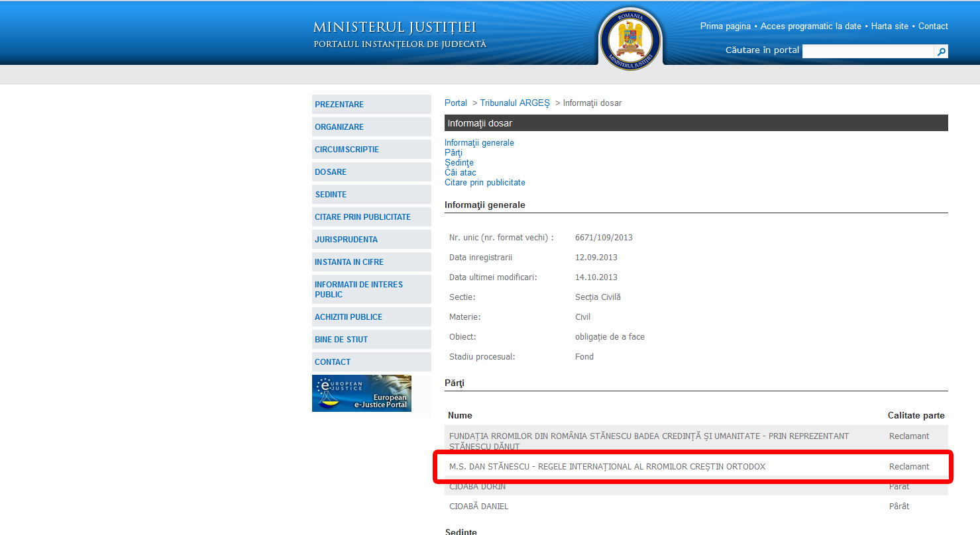
Task: Click the Prima pagina link
Action: tap(724, 26)
